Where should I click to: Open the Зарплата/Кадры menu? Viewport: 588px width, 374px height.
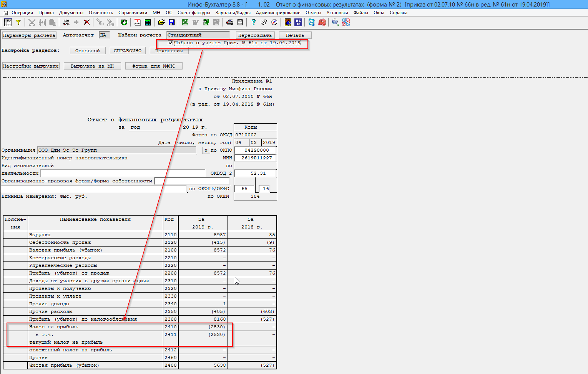click(233, 13)
